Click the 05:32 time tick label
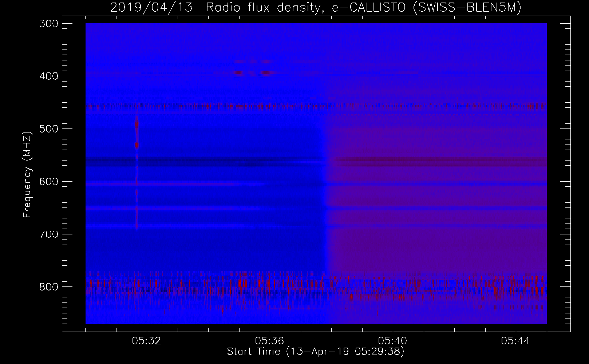 tap(147, 341)
